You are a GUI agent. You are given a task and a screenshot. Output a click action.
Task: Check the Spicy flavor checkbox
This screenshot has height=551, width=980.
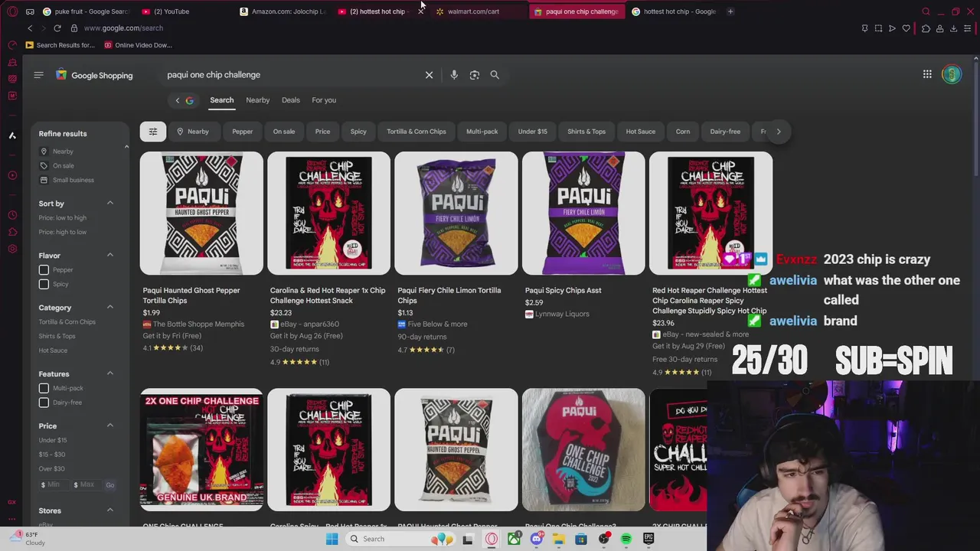coord(44,285)
